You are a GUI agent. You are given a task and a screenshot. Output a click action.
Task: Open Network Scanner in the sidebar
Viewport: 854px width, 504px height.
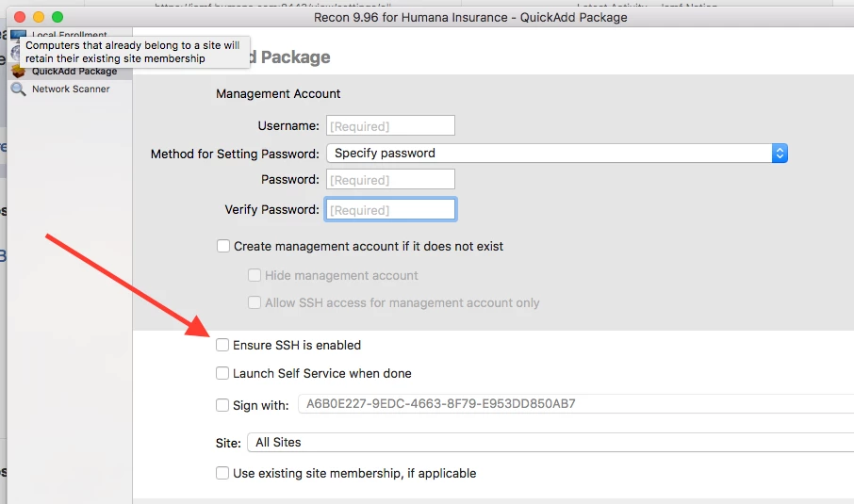click(x=71, y=89)
